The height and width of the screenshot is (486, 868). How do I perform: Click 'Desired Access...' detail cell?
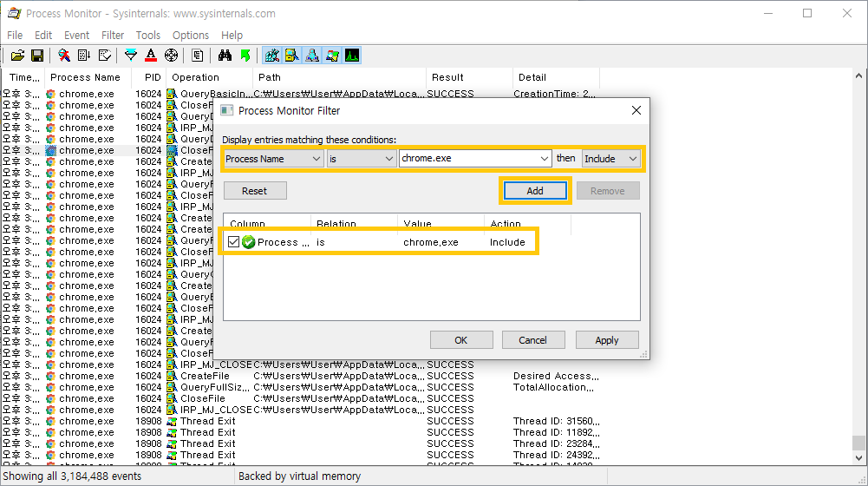[x=556, y=376]
